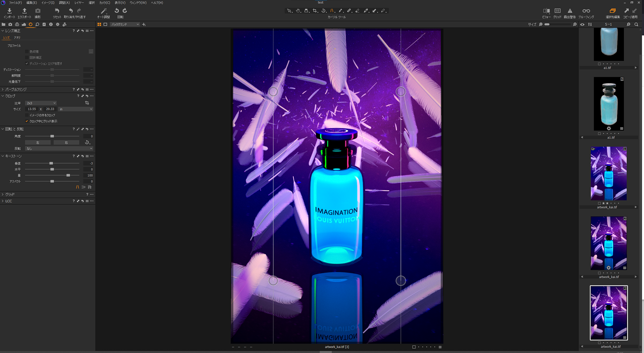Viewport: 644px width, 353px height.
Task: Toggle Proofing (プルーフィング) glasses
Action: click(586, 11)
